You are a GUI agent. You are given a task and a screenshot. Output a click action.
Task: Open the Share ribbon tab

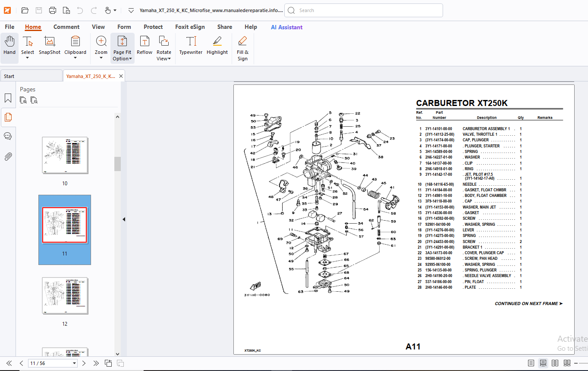tap(225, 27)
